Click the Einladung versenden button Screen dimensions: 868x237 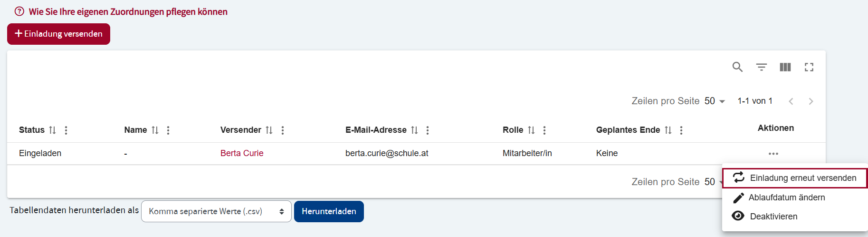[x=58, y=34]
